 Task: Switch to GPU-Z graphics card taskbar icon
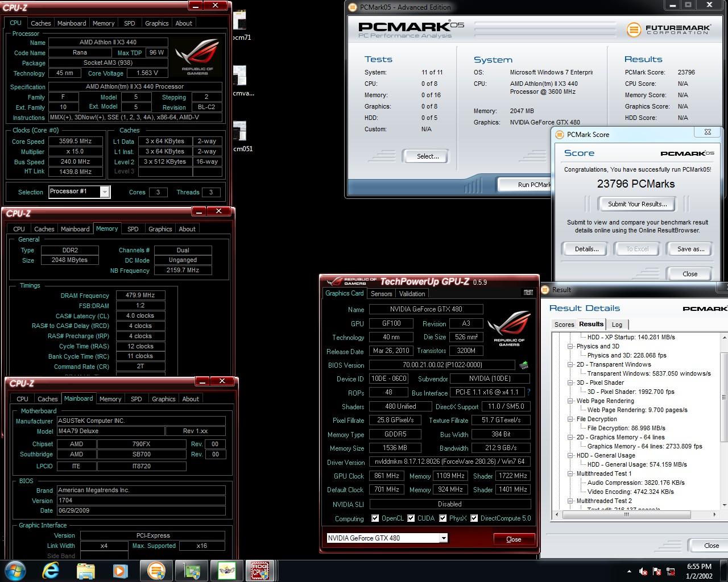pos(192,571)
